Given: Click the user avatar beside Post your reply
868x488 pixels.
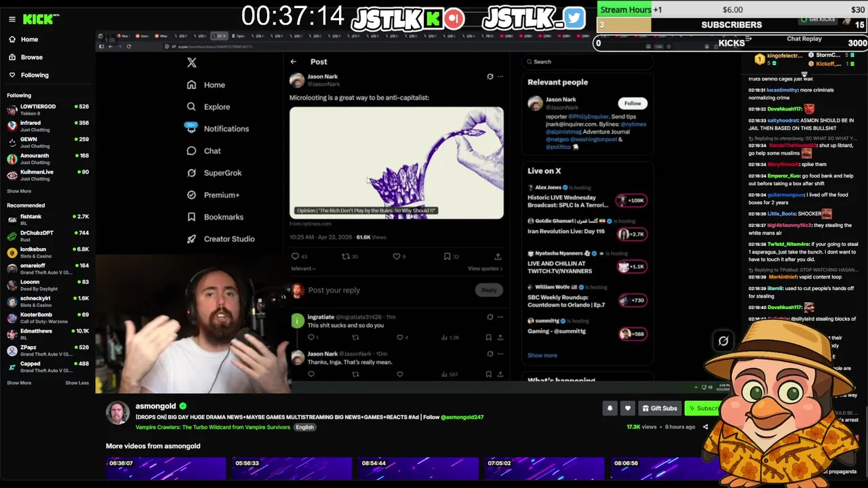Looking at the screenshot, I should click(297, 290).
